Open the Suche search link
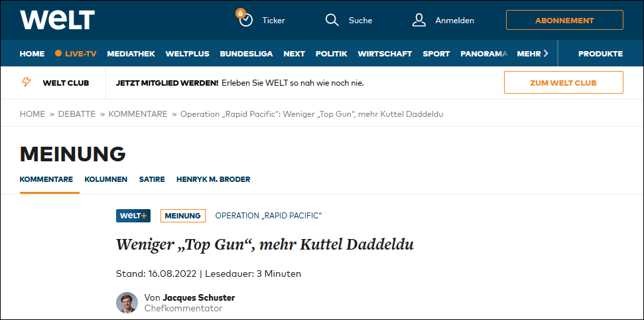 [360, 21]
